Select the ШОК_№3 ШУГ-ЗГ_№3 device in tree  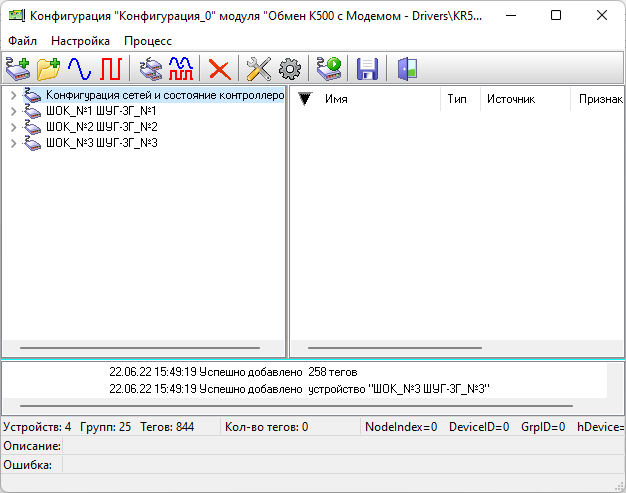click(101, 143)
